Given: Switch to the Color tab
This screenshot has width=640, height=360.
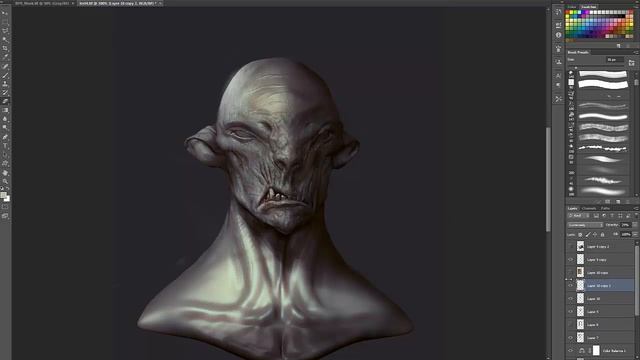Looking at the screenshot, I should pyautogui.click(x=572, y=7).
